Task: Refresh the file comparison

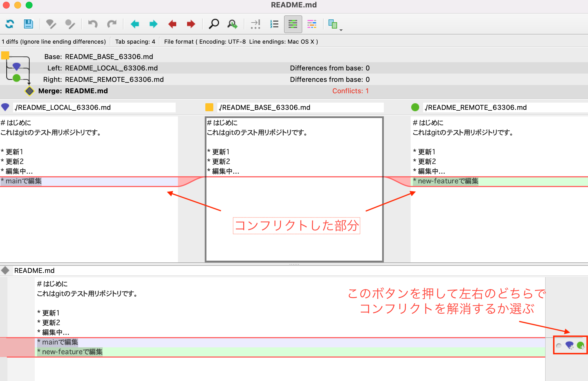Action: tap(10, 24)
